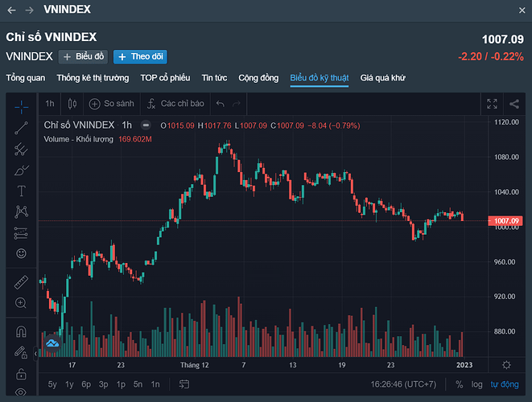
Task: Open the Giá quá khứ tab
Action: point(382,78)
